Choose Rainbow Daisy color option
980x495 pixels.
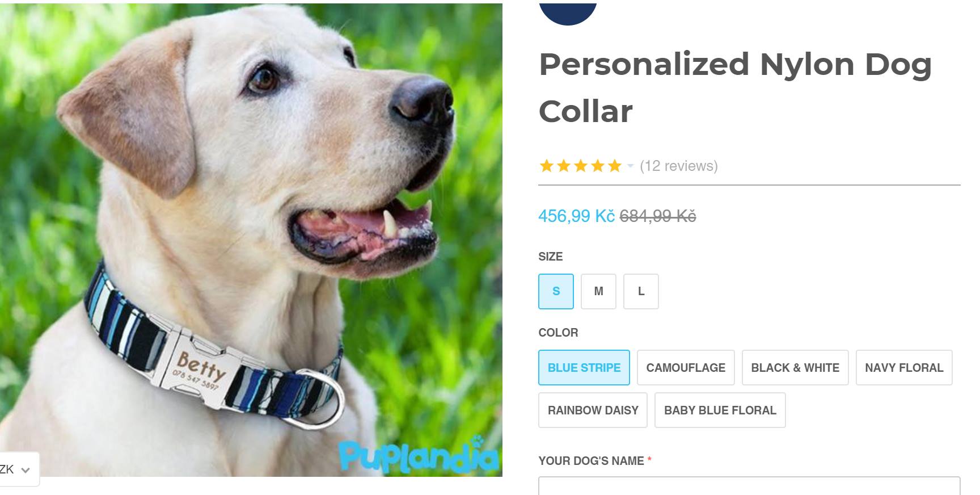(x=593, y=410)
